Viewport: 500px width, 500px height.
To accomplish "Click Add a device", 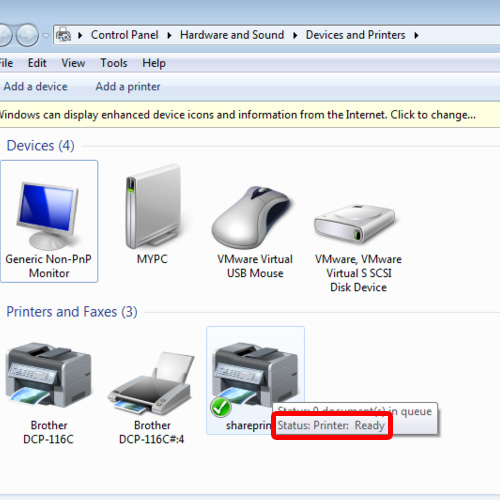I will [35, 87].
